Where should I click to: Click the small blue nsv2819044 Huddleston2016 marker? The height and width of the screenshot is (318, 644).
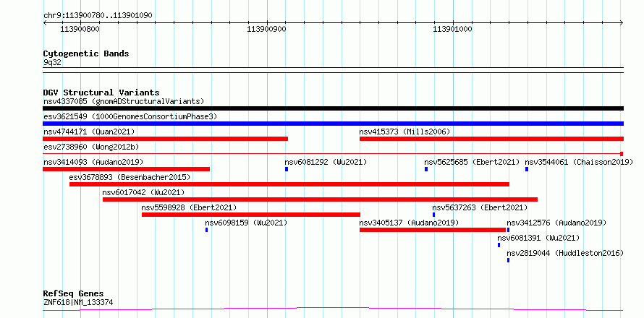(508, 260)
